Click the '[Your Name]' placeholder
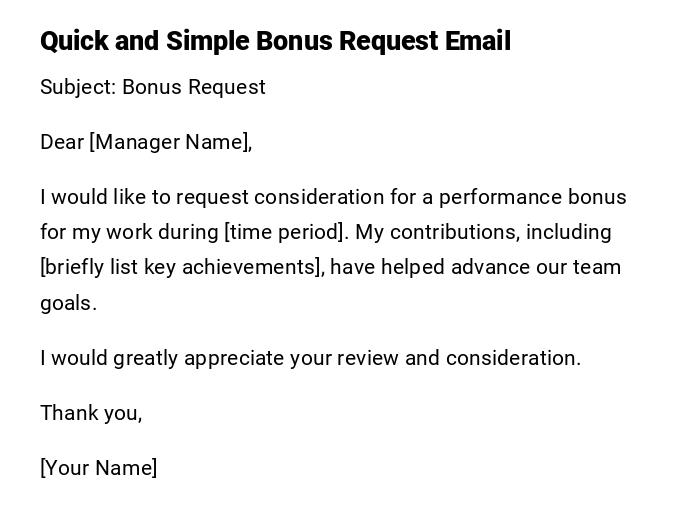Image resolution: width=700 pixels, height=530 pixels. coord(99,468)
